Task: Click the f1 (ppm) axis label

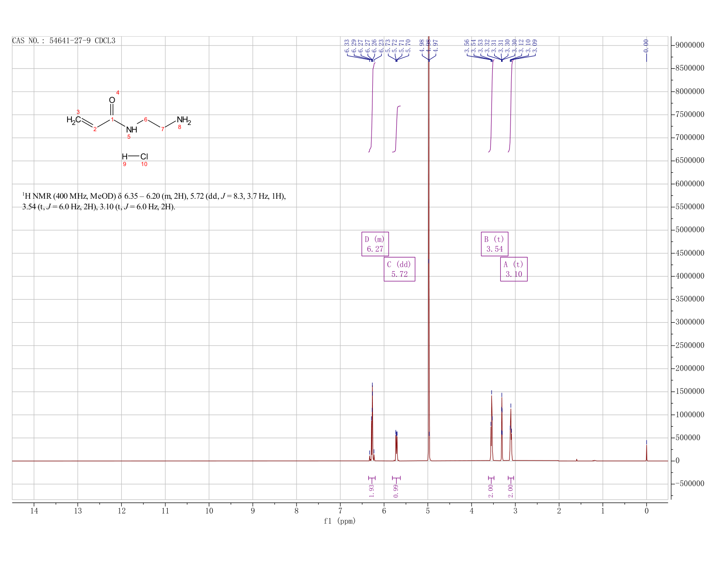Action: [x=340, y=521]
